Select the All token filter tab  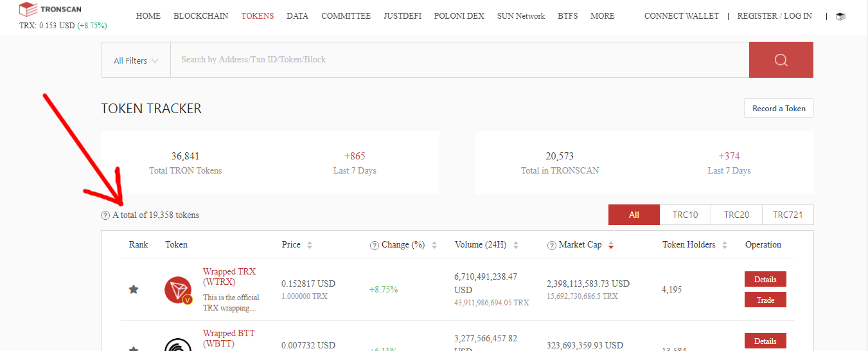[634, 215]
